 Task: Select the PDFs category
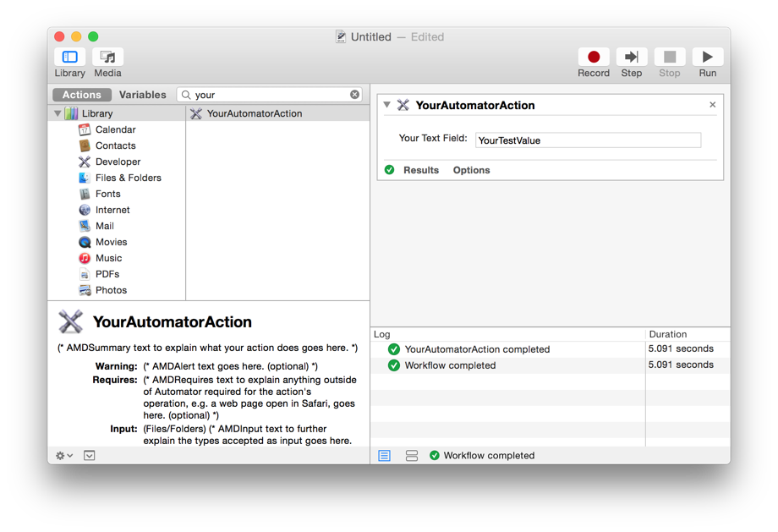pyautogui.click(x=107, y=274)
